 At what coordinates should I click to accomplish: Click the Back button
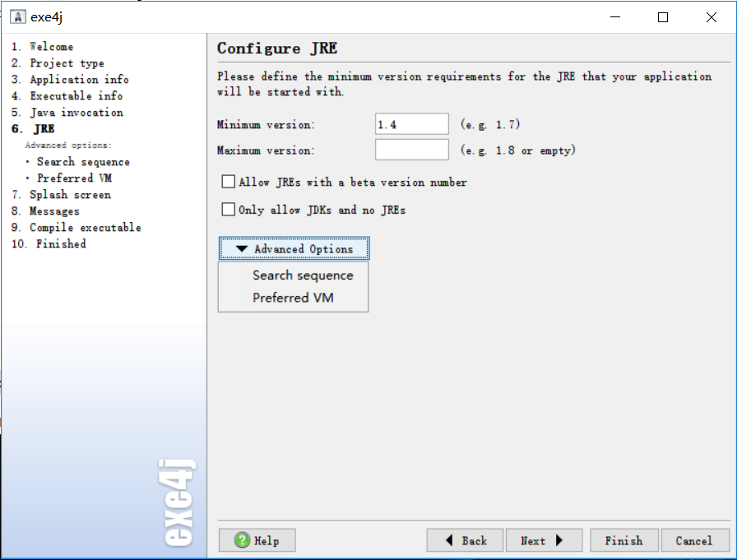pyautogui.click(x=465, y=540)
